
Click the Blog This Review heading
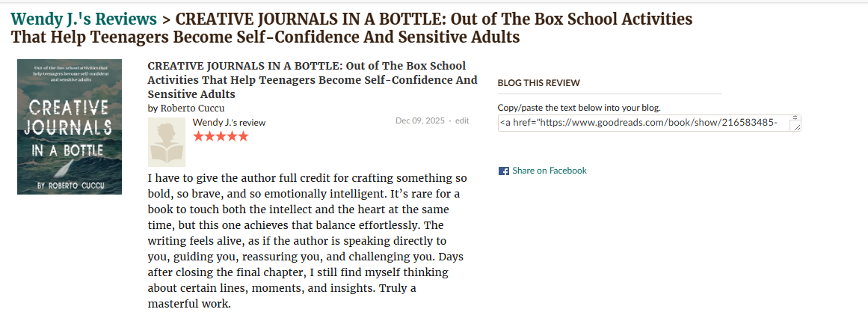point(538,83)
